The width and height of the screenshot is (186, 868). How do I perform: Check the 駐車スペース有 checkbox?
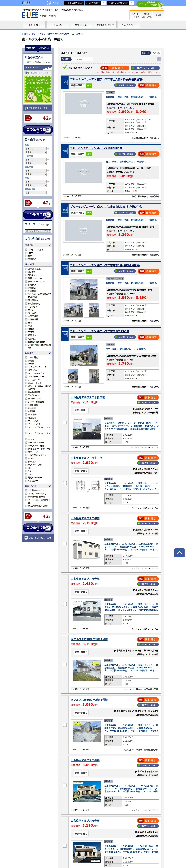[x=26, y=278]
